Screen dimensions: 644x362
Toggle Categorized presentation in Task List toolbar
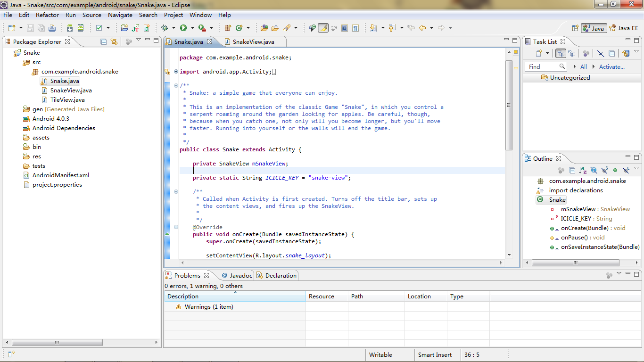coord(561,53)
